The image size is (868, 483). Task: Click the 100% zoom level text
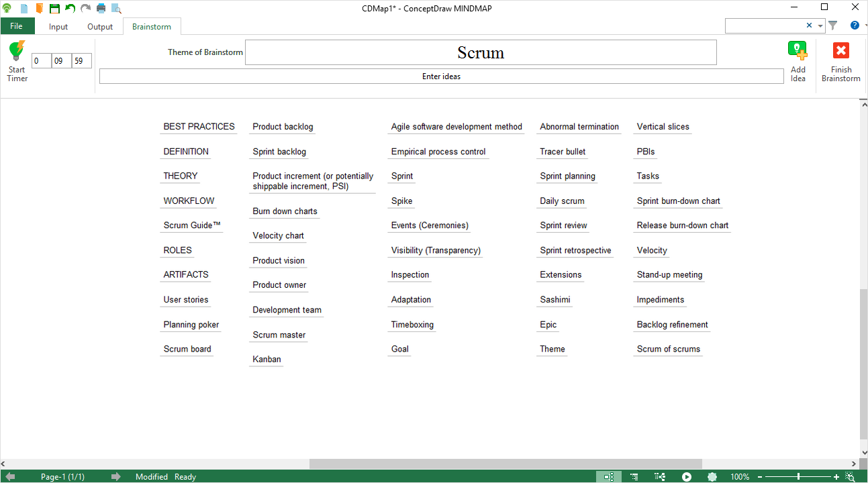pos(740,477)
